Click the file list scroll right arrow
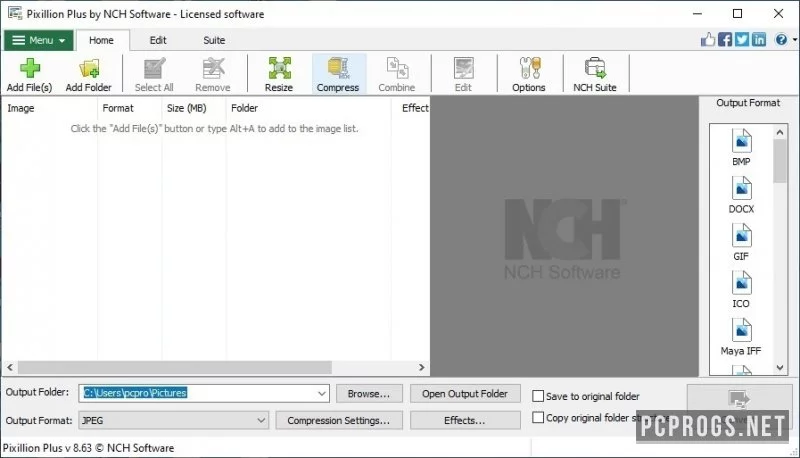800x458 pixels. click(421, 367)
